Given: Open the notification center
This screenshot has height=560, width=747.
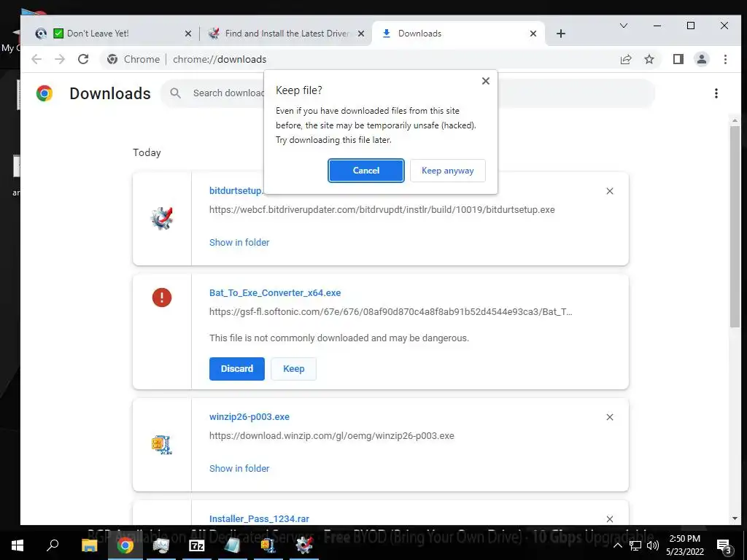Looking at the screenshot, I should 724,545.
